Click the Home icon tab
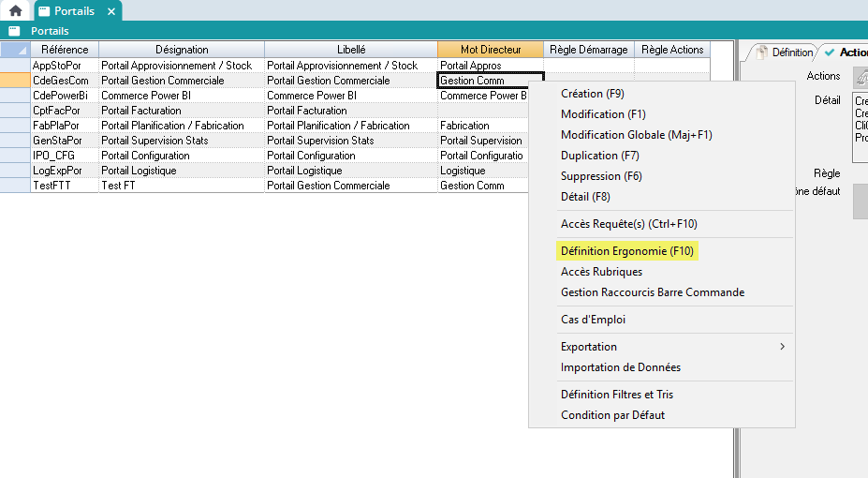This screenshot has height=478, width=868. click(15, 11)
